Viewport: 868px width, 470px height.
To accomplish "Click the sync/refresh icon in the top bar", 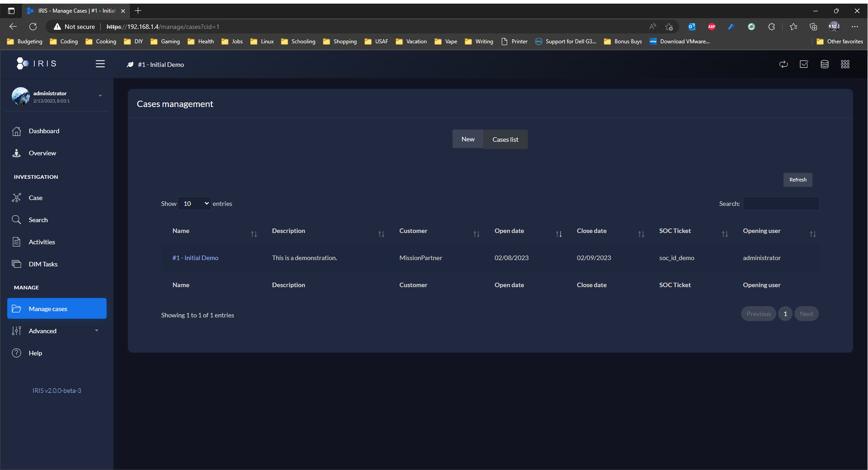I will point(784,64).
